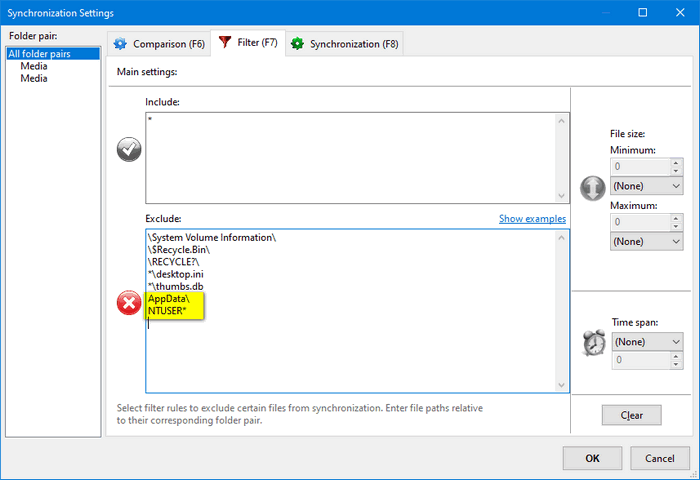
Task: Click the Time span clock icon
Action: tap(592, 342)
